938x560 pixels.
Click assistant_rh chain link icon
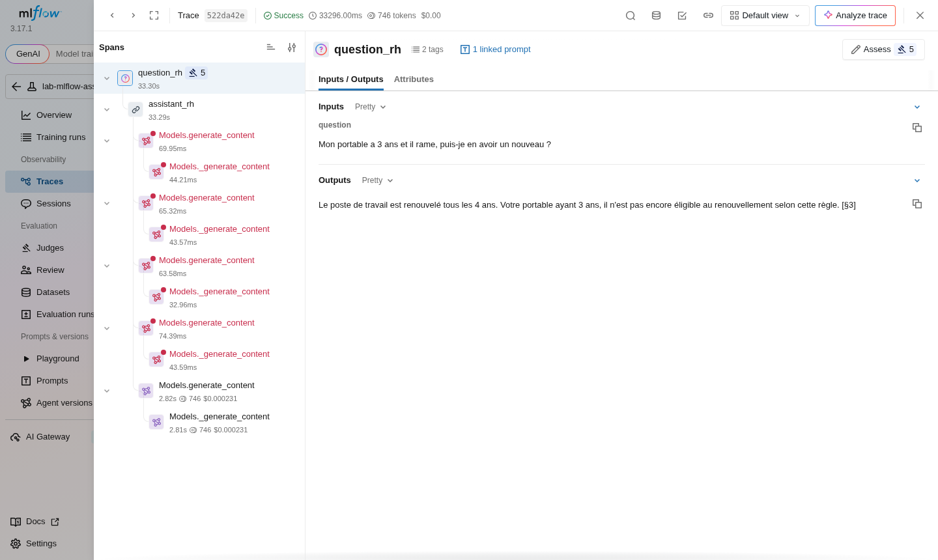(135, 109)
